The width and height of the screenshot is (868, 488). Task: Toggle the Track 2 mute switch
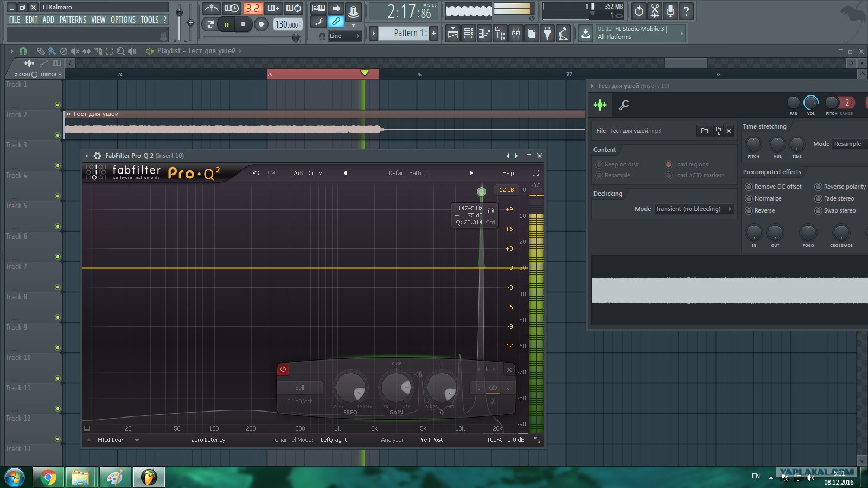tap(58, 136)
